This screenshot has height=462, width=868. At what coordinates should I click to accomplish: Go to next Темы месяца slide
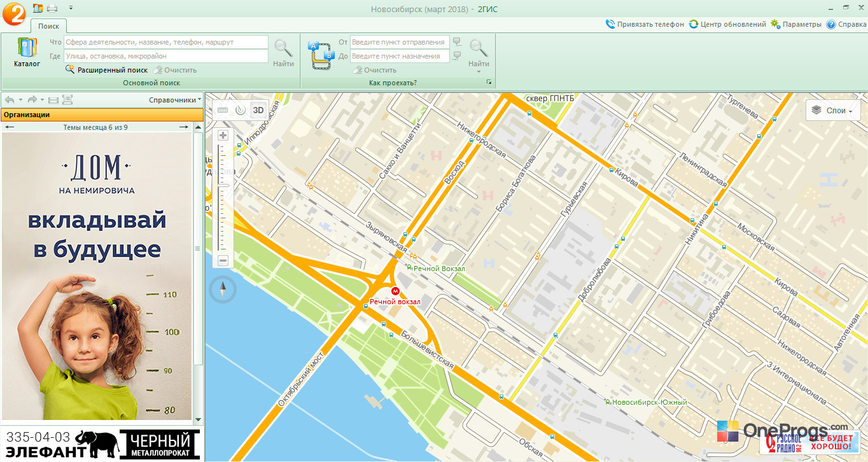[x=183, y=127]
